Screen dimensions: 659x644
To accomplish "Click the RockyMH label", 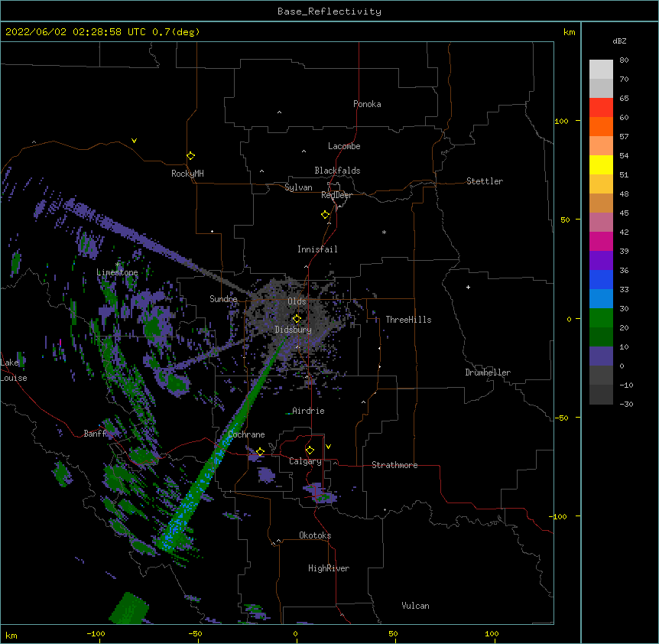I will [187, 174].
